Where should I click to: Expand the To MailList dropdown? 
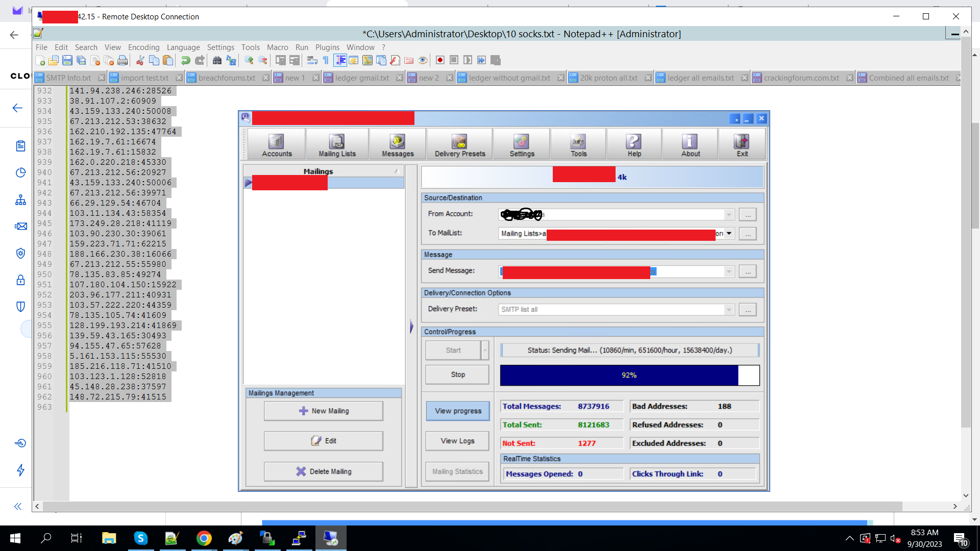pyautogui.click(x=729, y=234)
